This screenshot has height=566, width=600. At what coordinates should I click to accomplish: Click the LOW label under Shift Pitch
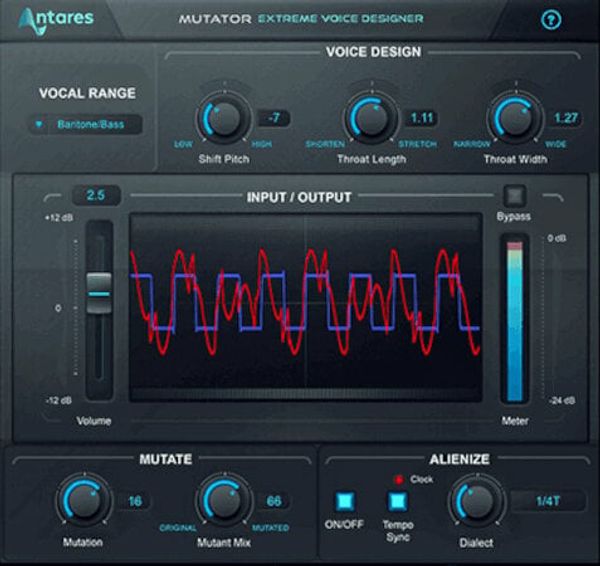pos(183,144)
